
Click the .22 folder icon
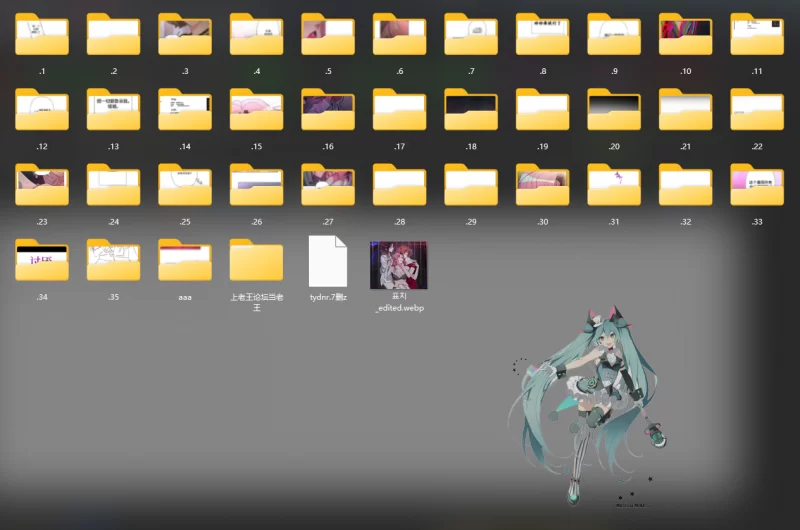757,109
